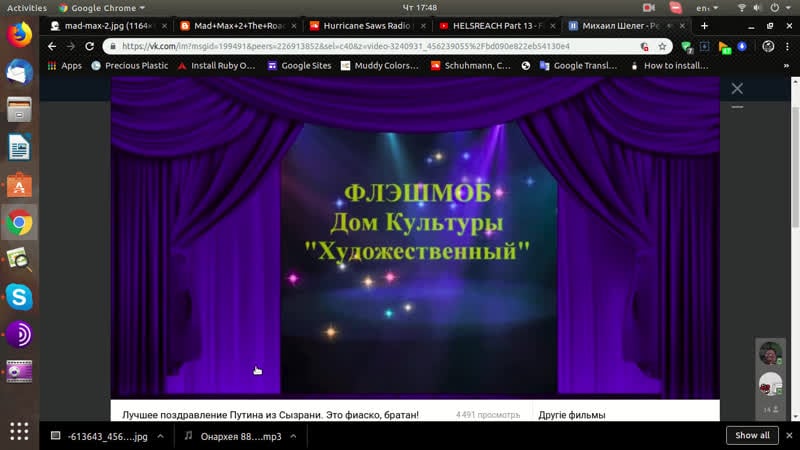The height and width of the screenshot is (450, 800).
Task: Open the clock and calendar Чт 17:48
Action: [x=419, y=8]
